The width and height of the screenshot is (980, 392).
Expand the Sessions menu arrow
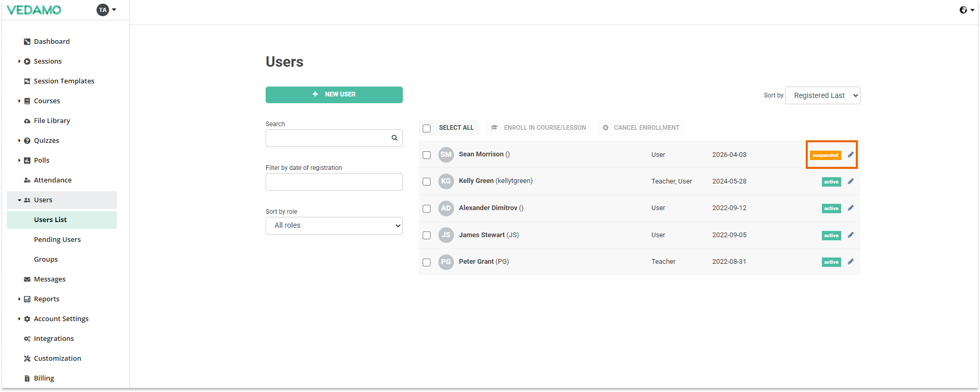(19, 62)
